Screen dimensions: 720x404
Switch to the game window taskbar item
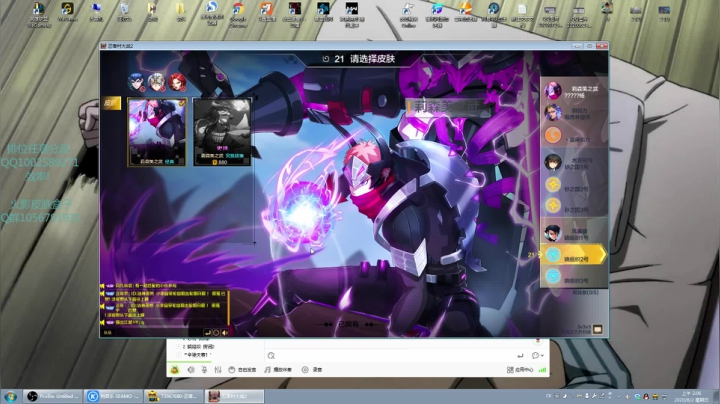(x=235, y=396)
